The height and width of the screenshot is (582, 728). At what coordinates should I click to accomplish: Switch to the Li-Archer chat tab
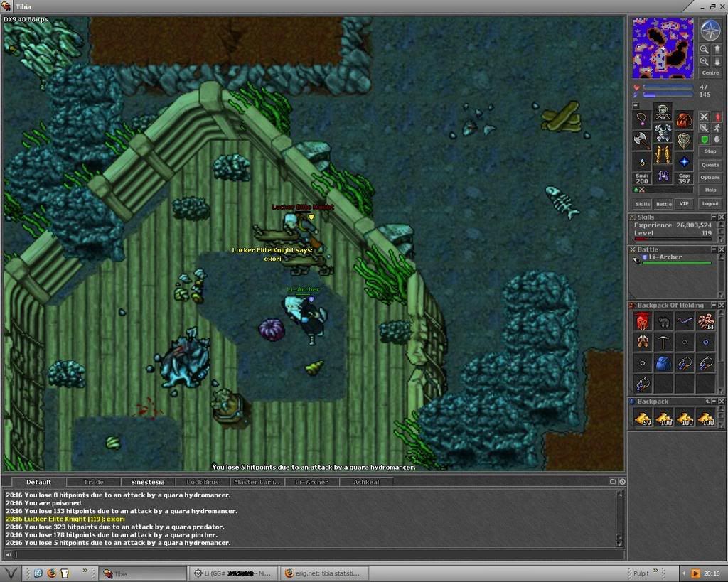[311, 482]
